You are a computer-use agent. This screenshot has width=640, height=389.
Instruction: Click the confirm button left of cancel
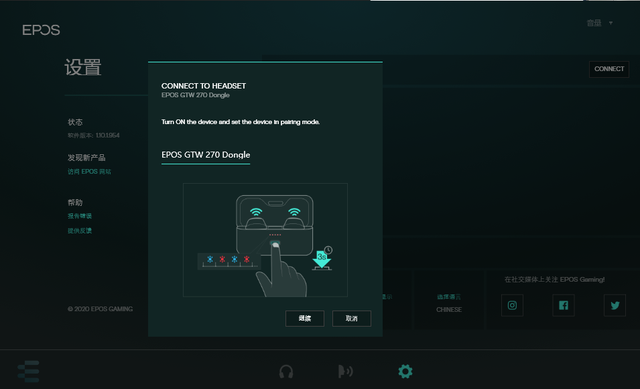(x=305, y=318)
